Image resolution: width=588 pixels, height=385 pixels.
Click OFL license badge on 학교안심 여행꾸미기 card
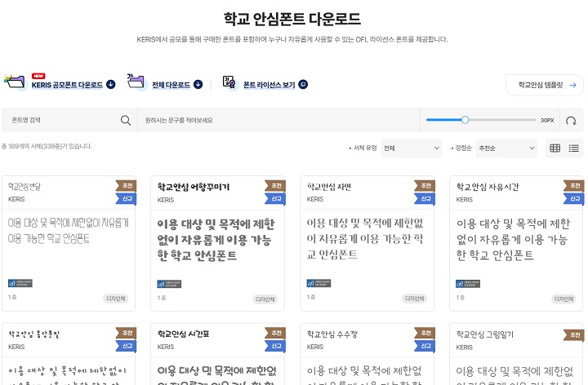click(x=168, y=283)
